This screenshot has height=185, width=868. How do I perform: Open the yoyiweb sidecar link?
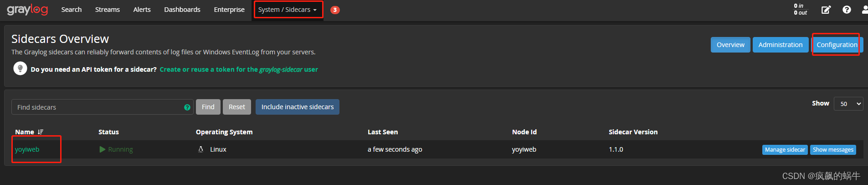pyautogui.click(x=27, y=149)
